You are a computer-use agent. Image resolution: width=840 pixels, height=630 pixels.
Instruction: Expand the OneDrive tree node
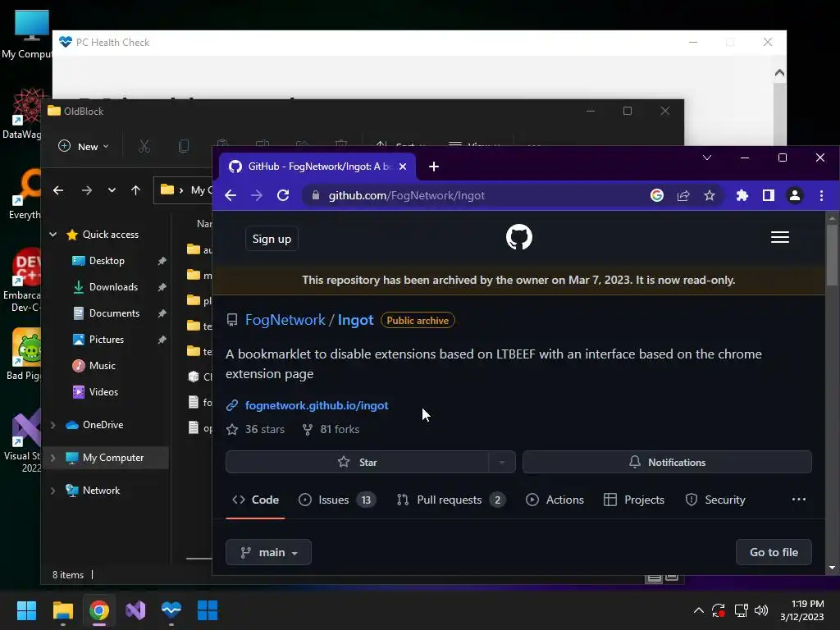(53, 425)
